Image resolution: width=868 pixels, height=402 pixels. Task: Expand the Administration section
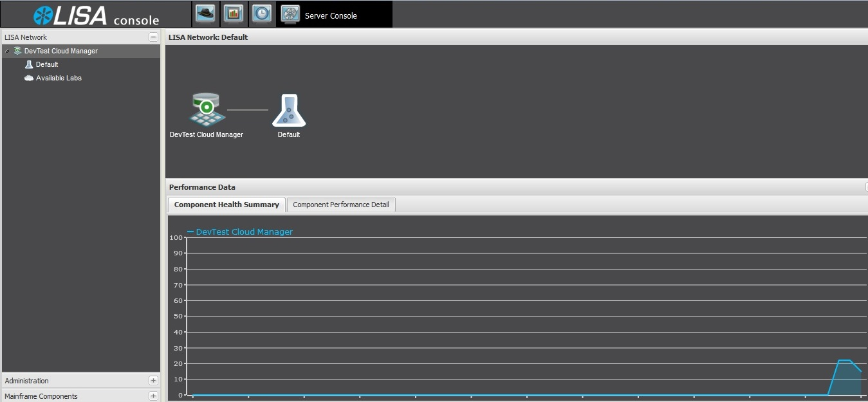[x=153, y=381]
